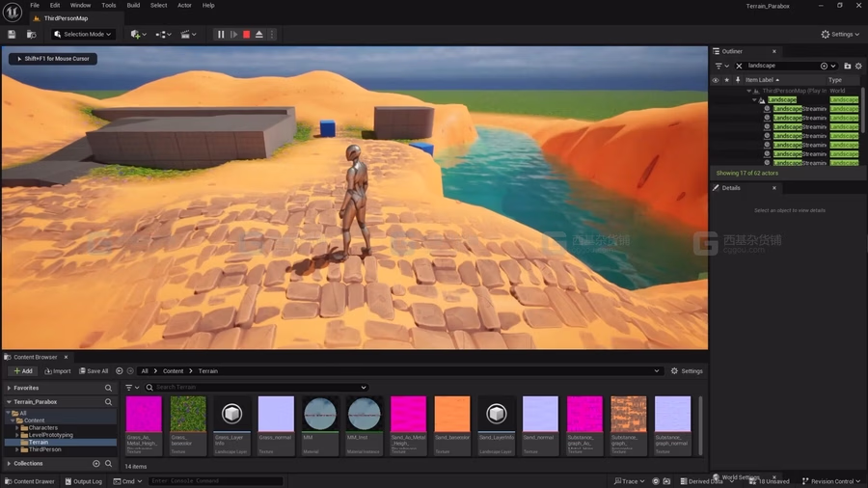This screenshot has width=868, height=488.
Task: Click the Import button in Content Browser
Action: (x=58, y=371)
